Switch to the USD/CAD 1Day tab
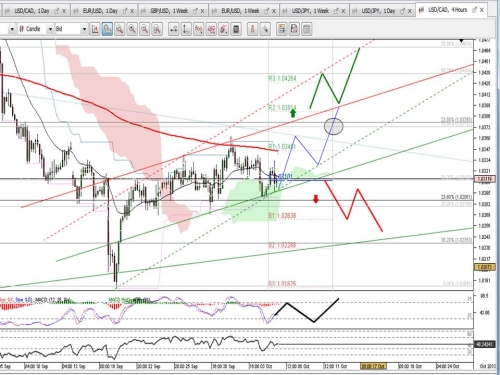 click(x=32, y=11)
